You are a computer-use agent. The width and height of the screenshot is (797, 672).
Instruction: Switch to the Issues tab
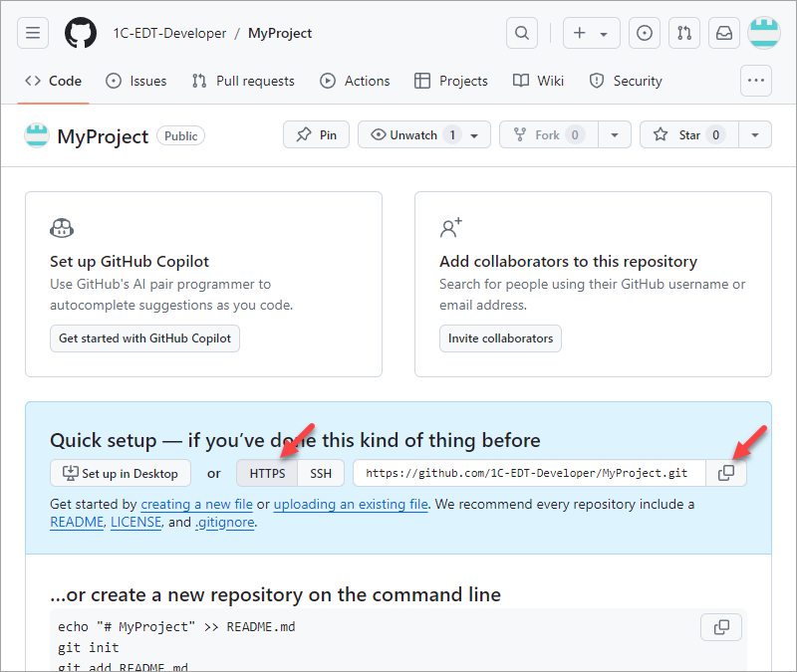coord(136,81)
